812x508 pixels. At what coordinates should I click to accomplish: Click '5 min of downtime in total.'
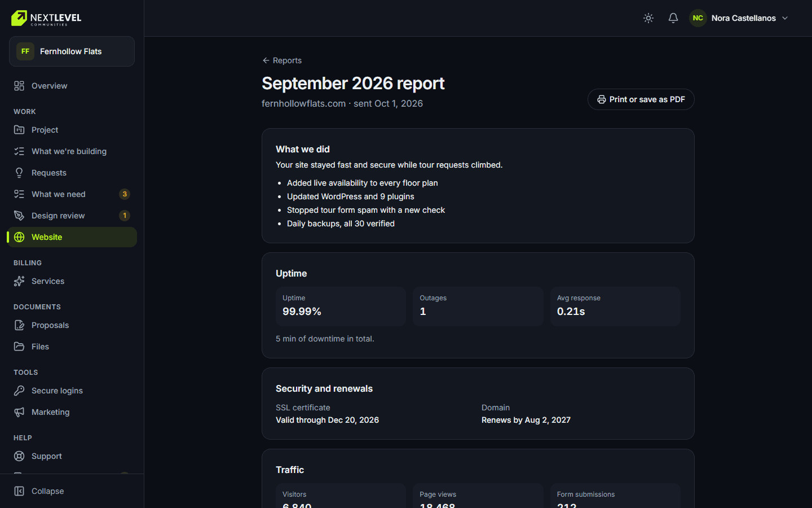[325, 339]
